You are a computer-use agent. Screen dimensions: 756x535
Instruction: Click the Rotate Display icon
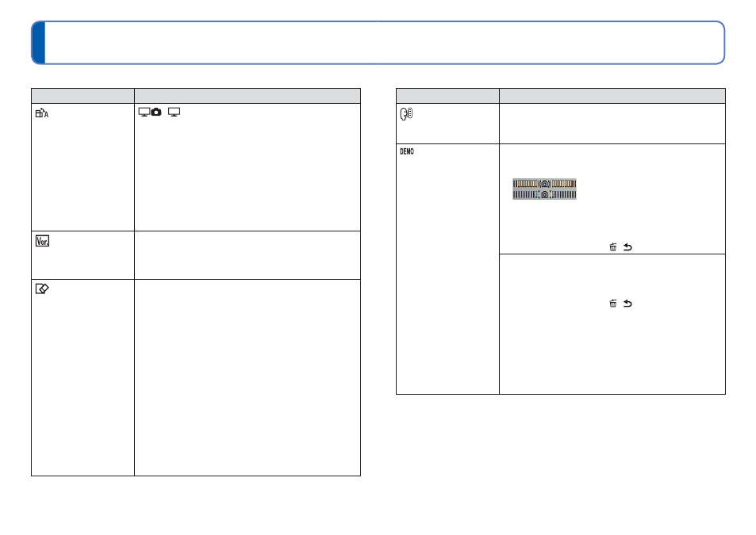(x=42, y=113)
